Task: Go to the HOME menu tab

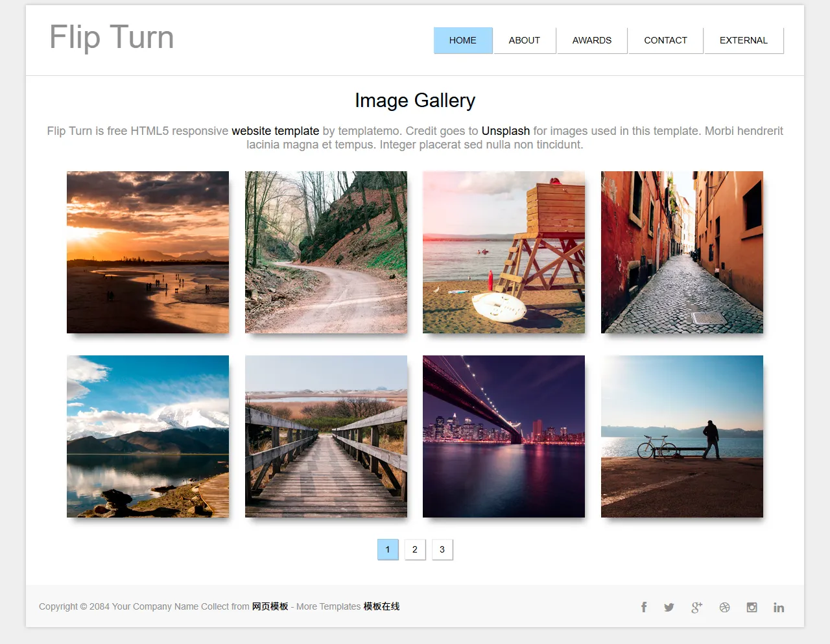Action: click(463, 40)
